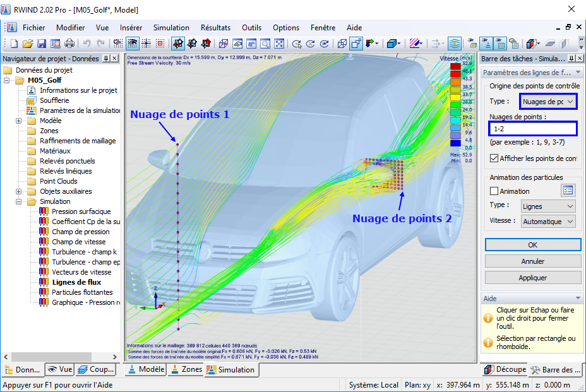Switch to the Coup... navigator tab
586x392 pixels.
coord(96,369)
